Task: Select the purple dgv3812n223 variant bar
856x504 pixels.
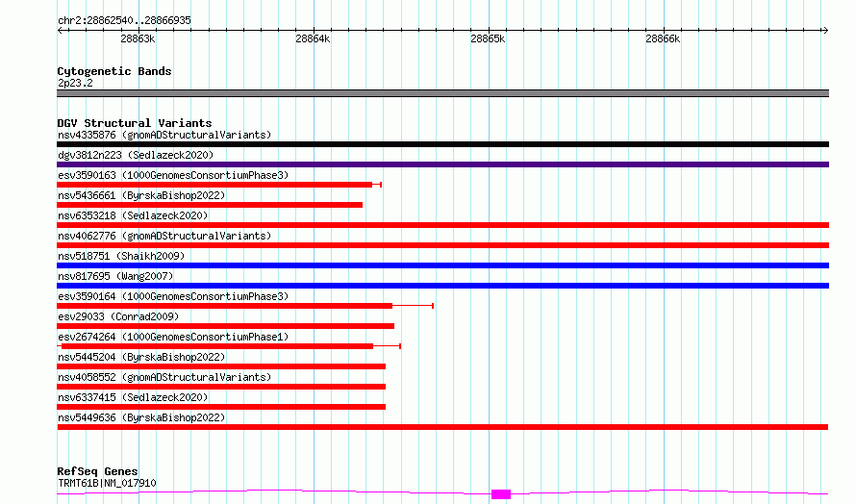Action: [x=442, y=164]
